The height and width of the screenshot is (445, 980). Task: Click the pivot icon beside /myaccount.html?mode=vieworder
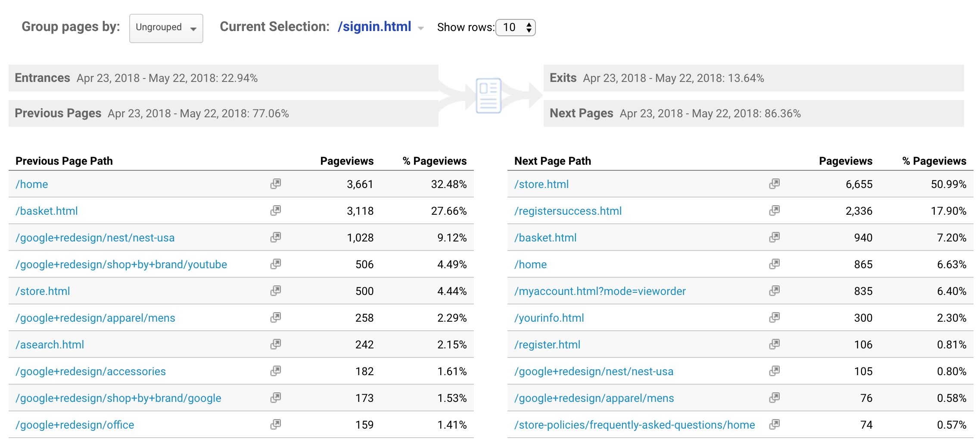click(775, 291)
